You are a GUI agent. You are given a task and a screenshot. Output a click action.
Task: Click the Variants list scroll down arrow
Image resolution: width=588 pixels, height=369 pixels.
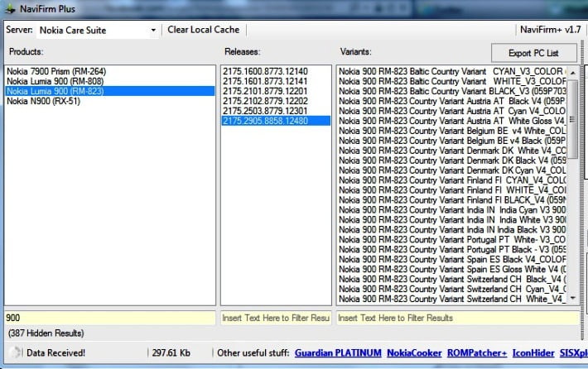point(572,298)
